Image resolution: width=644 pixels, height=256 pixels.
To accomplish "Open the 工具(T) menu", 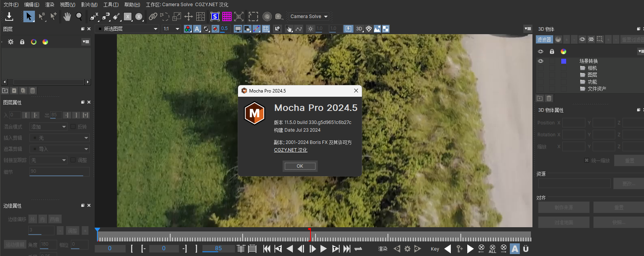I will pyautogui.click(x=111, y=5).
